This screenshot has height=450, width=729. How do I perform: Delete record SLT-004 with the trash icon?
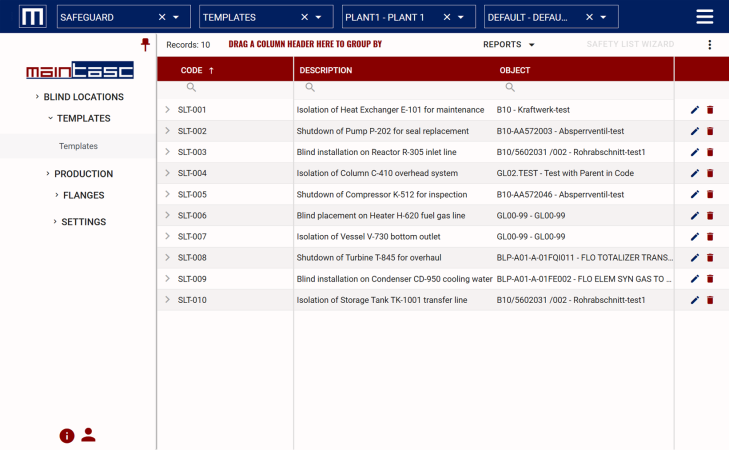point(710,173)
